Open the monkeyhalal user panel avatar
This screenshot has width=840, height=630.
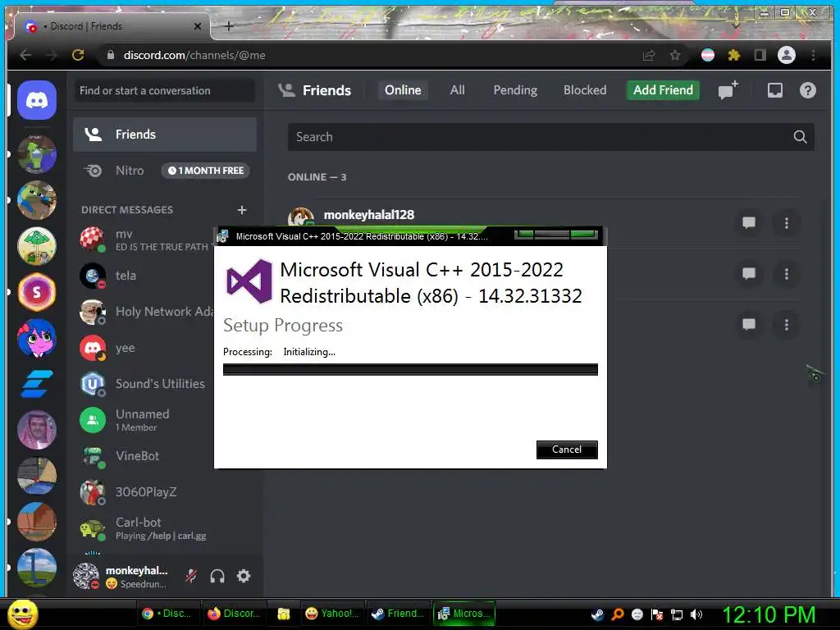click(85, 576)
